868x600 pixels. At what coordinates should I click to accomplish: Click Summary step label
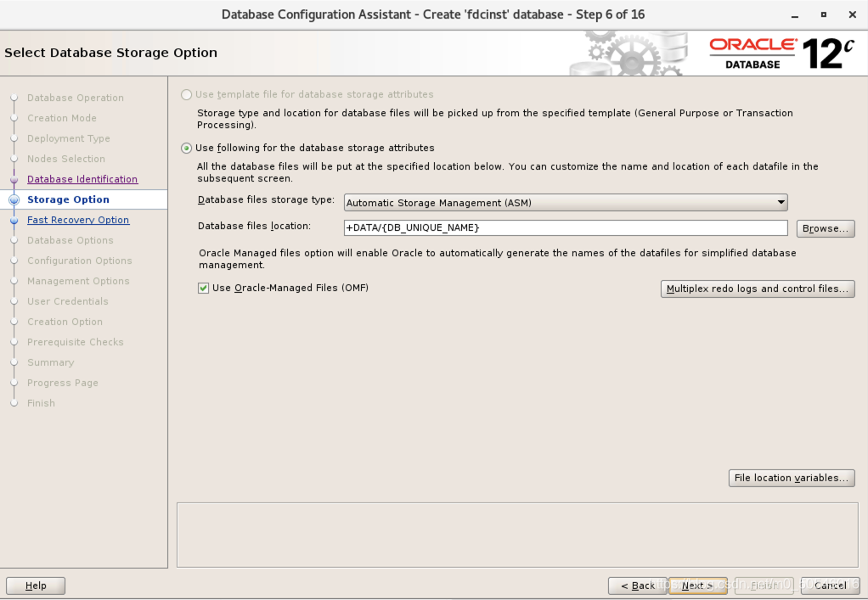[50, 362]
